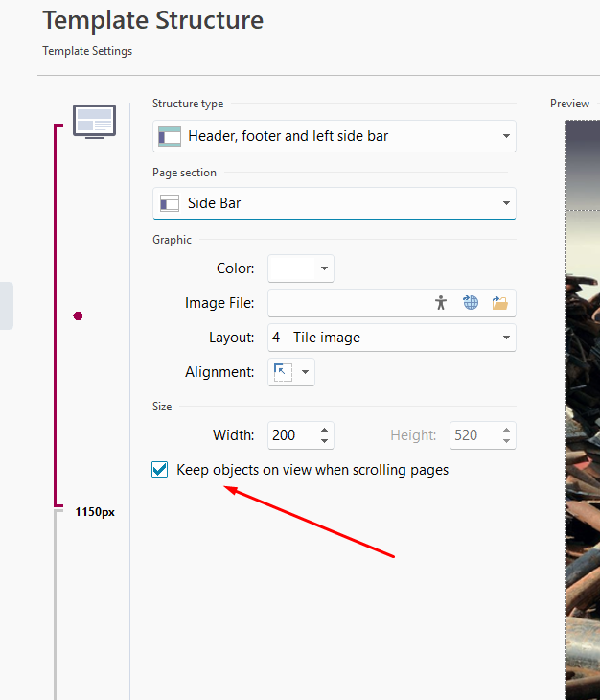Expand the Structure type dropdown arrow
600x700 pixels.
505,136
